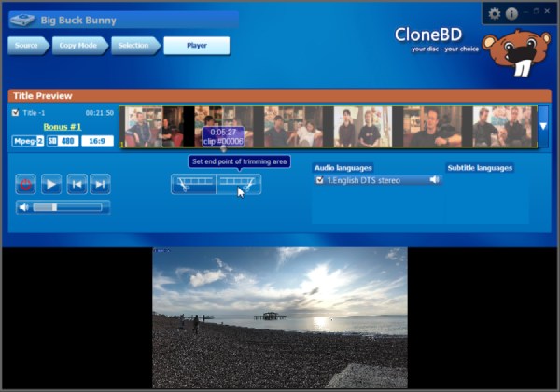Go to the Player step
560x392 pixels.
(x=197, y=46)
